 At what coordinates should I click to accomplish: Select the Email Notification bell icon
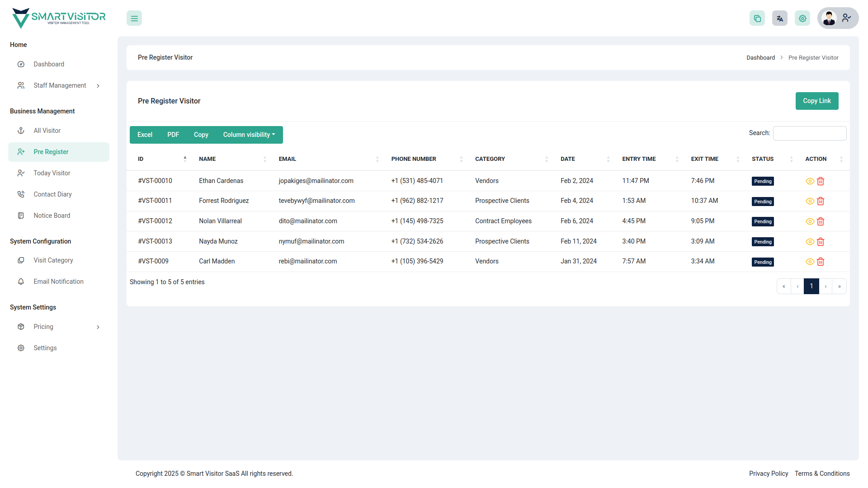tap(21, 281)
